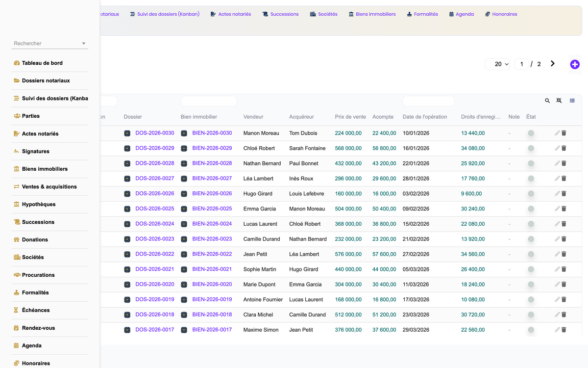Click Échéances hourglass icon
The image size is (588, 368).
tap(17, 310)
